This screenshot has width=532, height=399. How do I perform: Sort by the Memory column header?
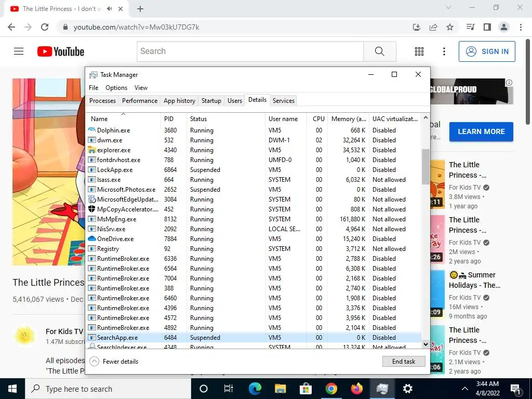click(348, 119)
